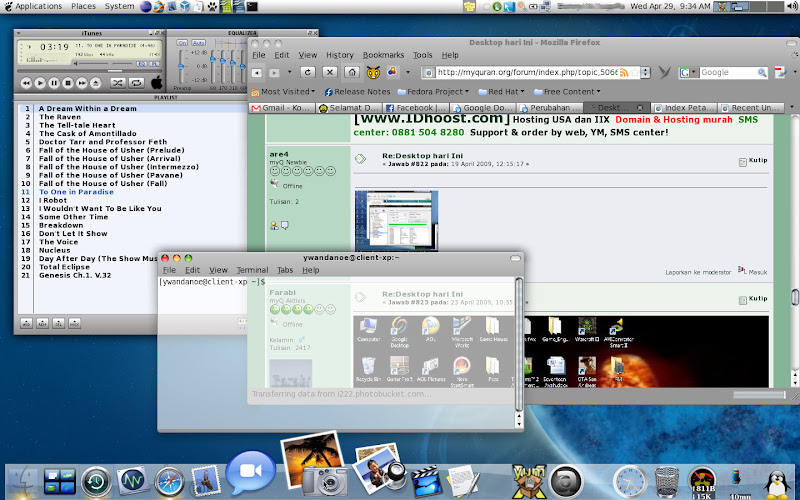The height and width of the screenshot is (500, 800).
Task: Open Firefox back/forward history dropdown
Action: [x=289, y=72]
